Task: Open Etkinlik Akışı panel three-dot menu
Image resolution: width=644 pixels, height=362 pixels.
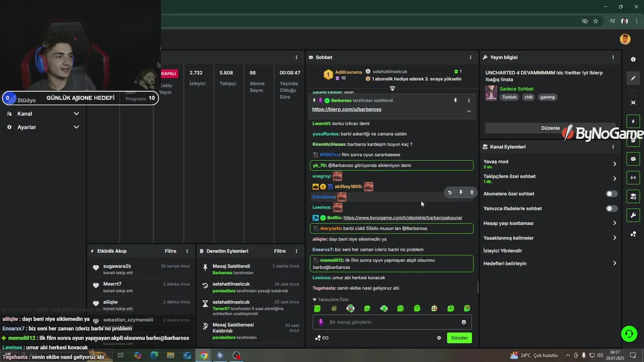Action: pos(187,251)
